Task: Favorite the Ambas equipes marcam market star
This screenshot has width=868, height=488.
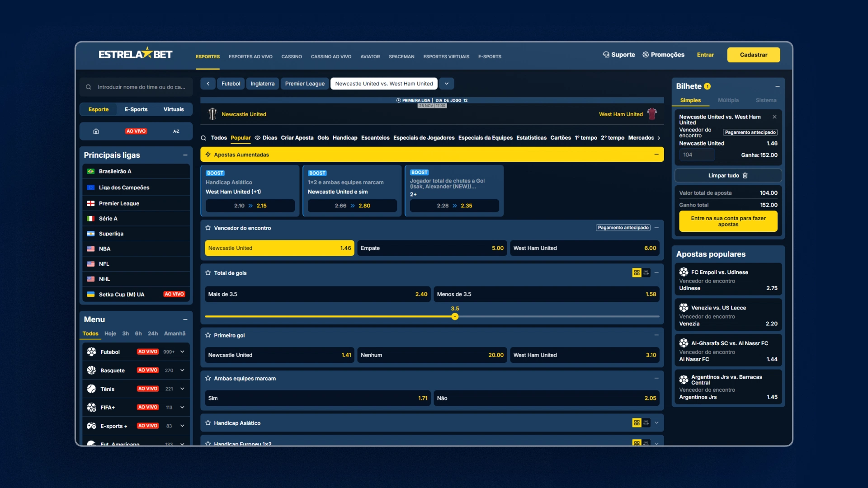Action: coord(208,378)
